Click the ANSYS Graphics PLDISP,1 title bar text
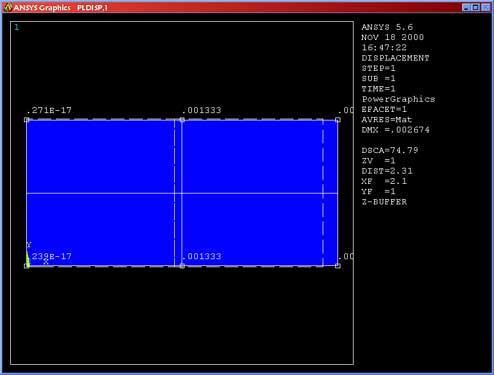Viewport: 494px width, 375px height. point(61,7)
